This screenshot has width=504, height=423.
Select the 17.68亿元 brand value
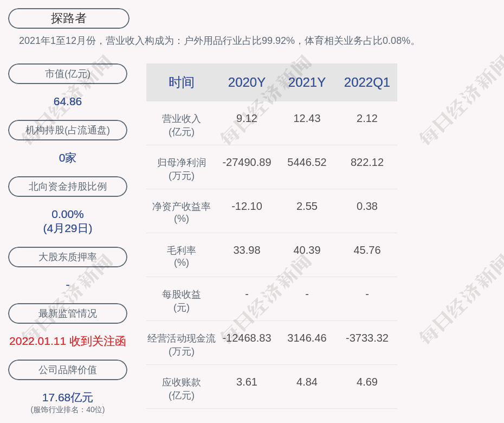pyautogui.click(x=68, y=398)
